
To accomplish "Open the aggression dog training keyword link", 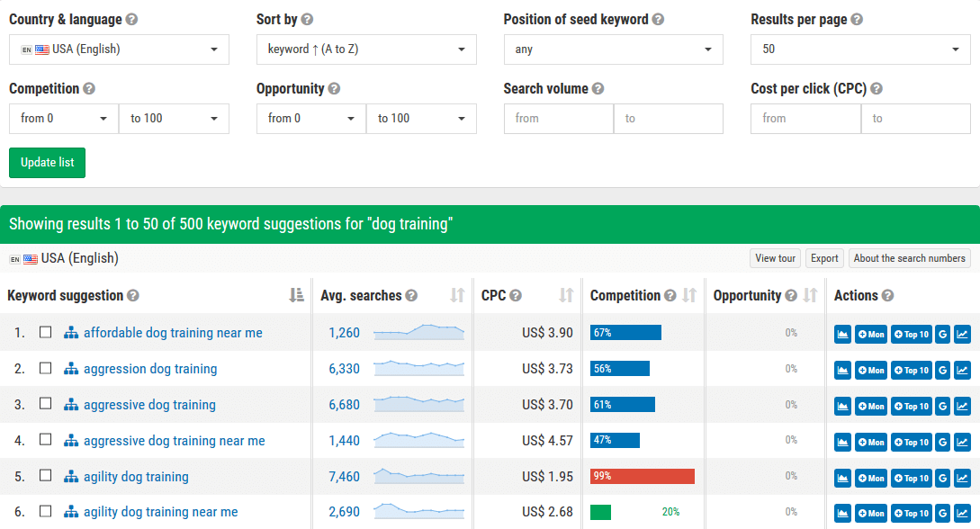I will point(149,369).
